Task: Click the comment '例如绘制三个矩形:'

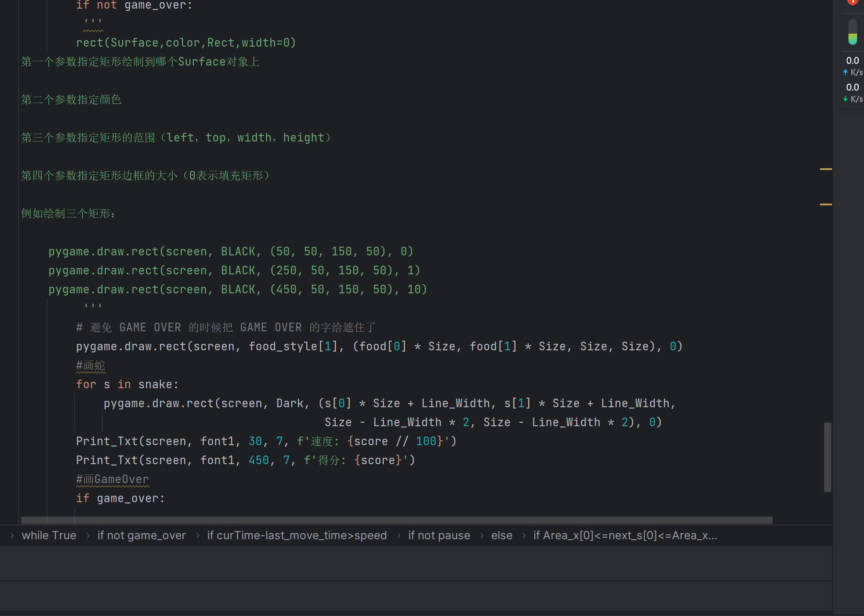Action: [x=68, y=214]
